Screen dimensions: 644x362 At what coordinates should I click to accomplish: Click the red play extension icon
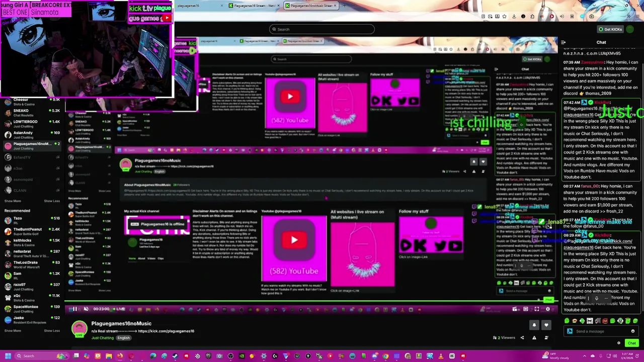point(552,17)
